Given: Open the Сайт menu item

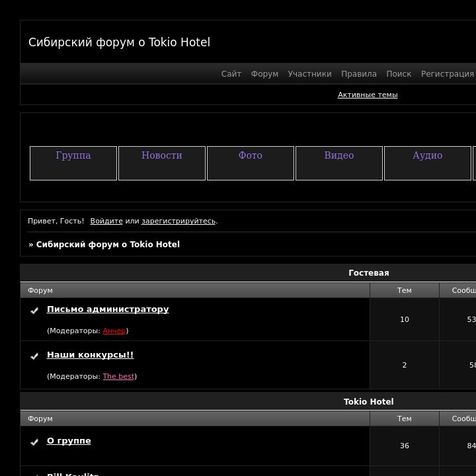Looking at the screenshot, I should (x=231, y=74).
